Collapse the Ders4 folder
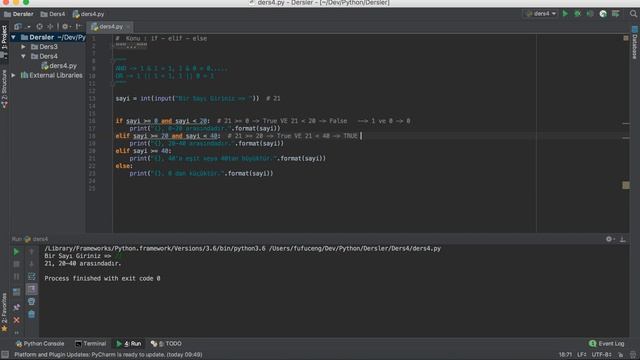The image size is (640, 360). click(x=24, y=56)
